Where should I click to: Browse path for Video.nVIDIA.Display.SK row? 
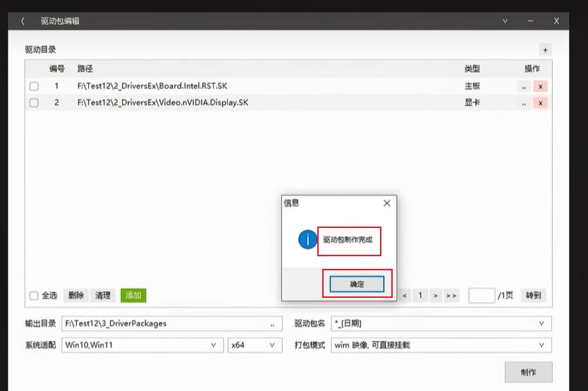(523, 103)
